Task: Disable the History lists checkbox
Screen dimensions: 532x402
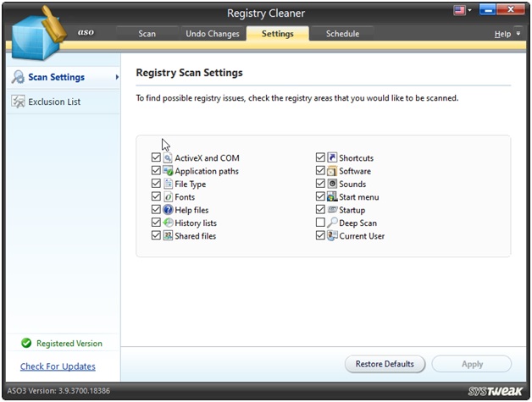Action: coord(156,223)
